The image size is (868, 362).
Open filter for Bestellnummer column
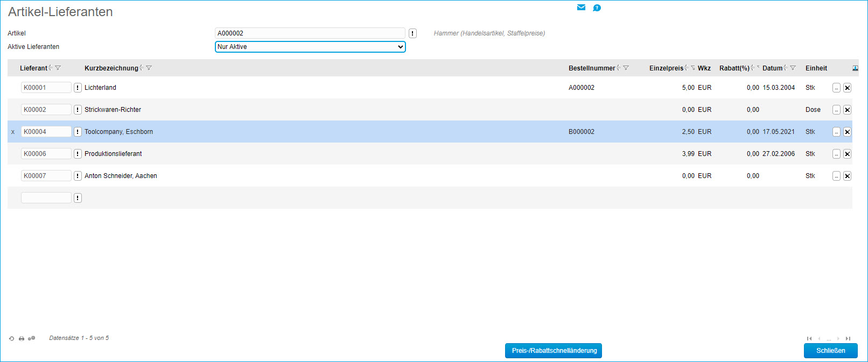(x=626, y=68)
